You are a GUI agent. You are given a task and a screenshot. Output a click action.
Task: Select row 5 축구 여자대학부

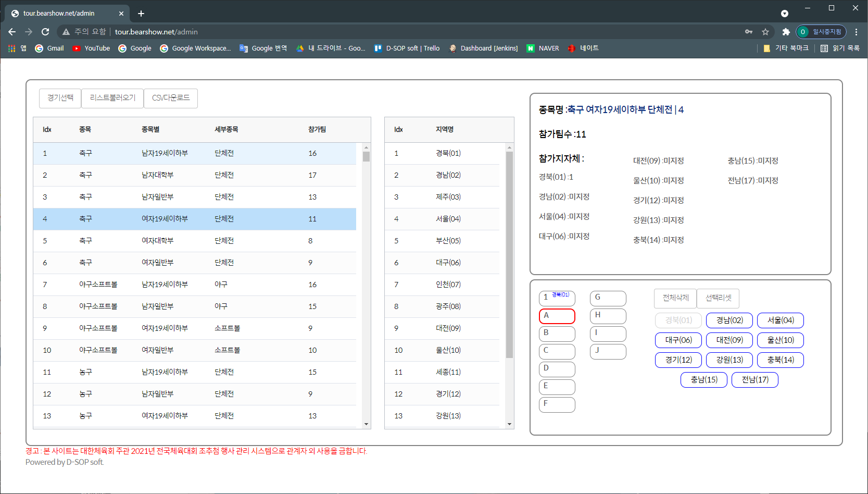pos(195,241)
